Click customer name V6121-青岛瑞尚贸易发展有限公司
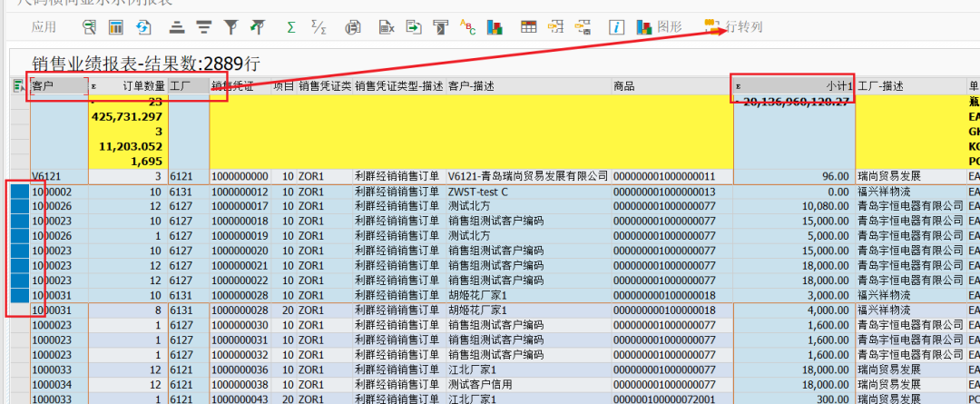Viewport: 980px width, 404px height. 528,176
